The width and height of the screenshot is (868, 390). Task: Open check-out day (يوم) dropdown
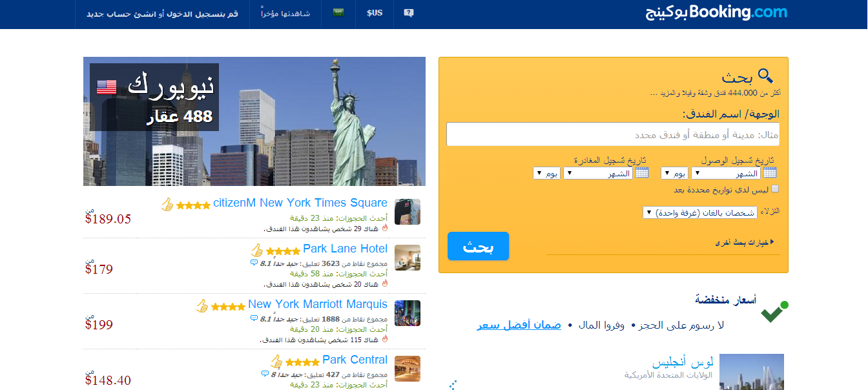tap(546, 173)
